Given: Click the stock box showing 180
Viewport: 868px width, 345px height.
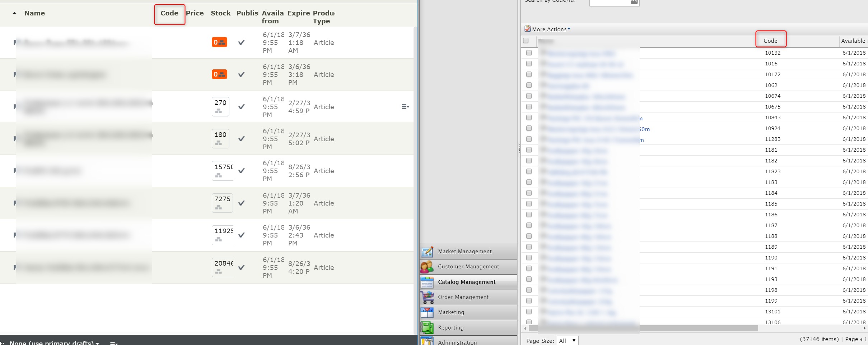Looking at the screenshot, I should [220, 138].
